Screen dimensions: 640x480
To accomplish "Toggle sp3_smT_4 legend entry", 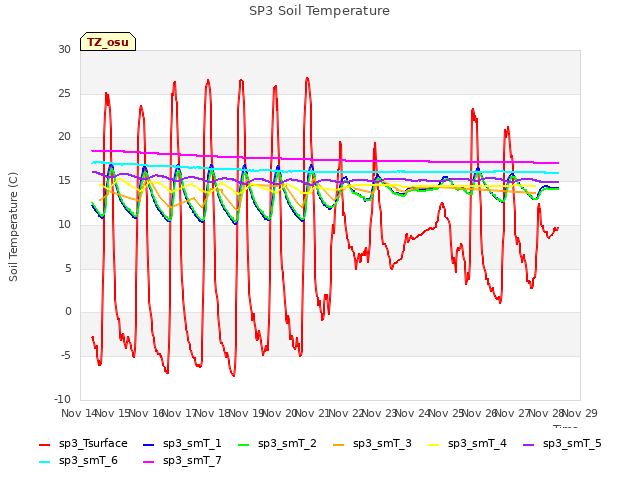I will click(467, 444).
